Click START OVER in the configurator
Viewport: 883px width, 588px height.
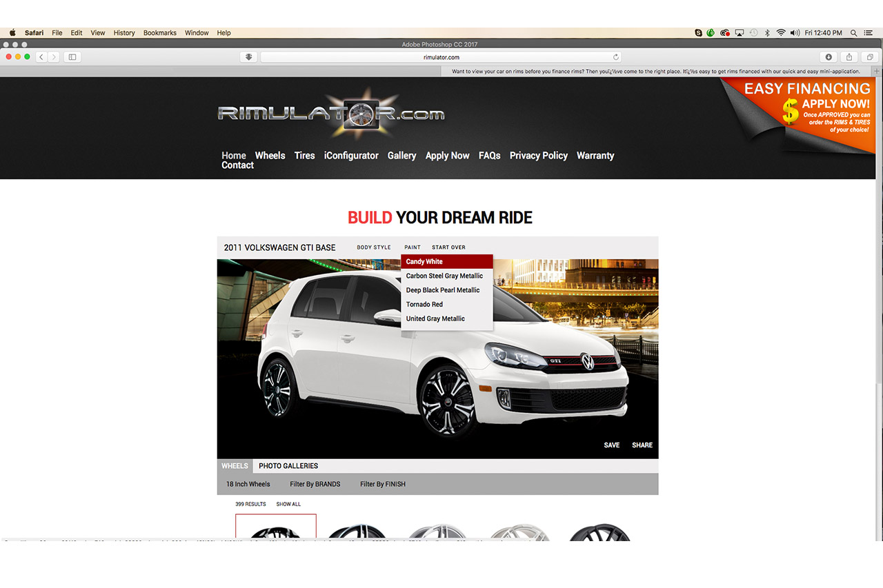[448, 247]
